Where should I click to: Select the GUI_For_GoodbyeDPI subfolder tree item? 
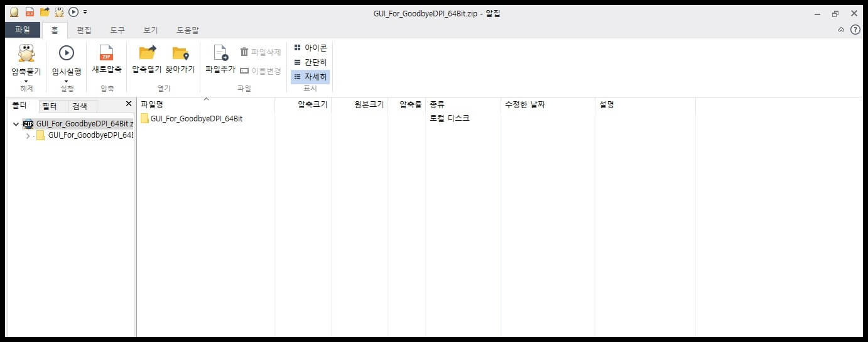[90, 135]
